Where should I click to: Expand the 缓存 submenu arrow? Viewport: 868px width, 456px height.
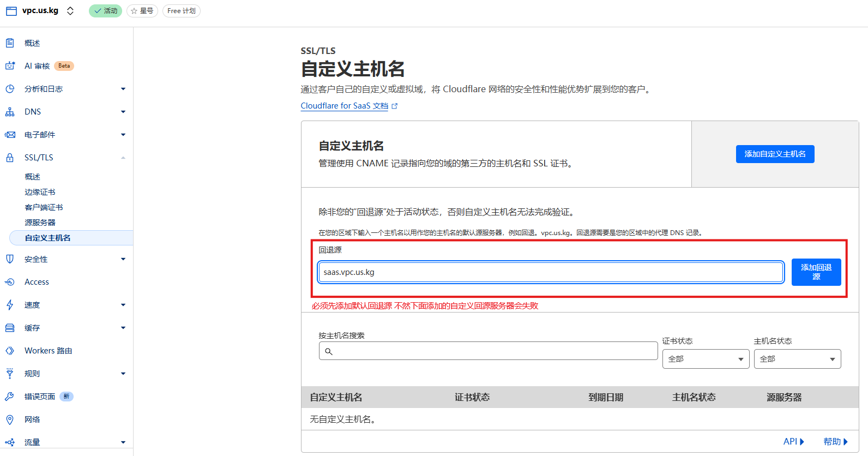click(123, 328)
